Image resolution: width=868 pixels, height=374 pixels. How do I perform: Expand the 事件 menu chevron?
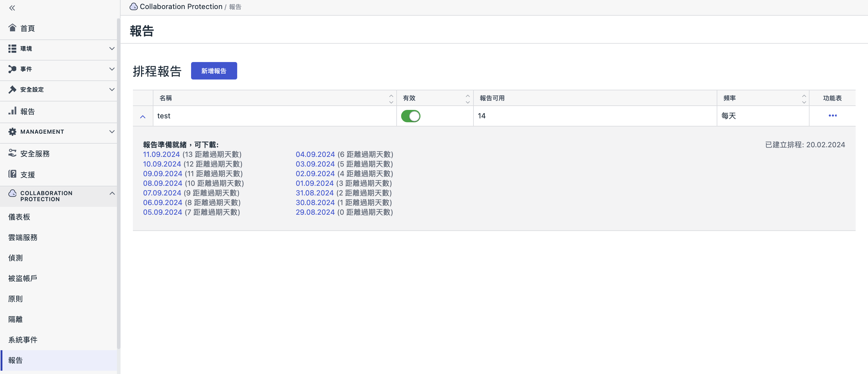tap(112, 69)
